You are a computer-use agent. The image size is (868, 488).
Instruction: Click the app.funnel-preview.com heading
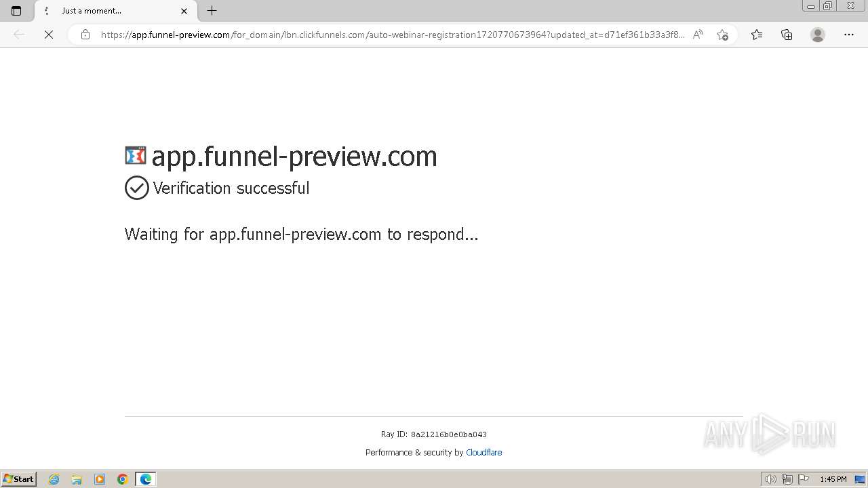(x=294, y=157)
